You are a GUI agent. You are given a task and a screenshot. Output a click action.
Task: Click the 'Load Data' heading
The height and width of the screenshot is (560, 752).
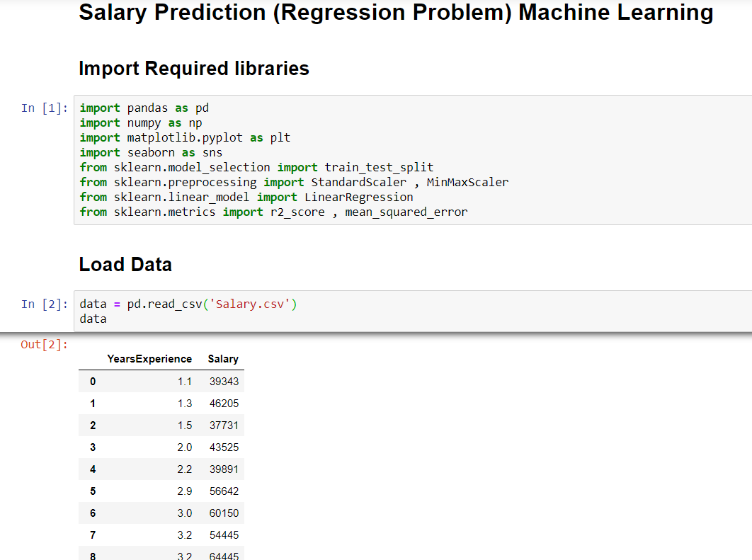coord(125,264)
